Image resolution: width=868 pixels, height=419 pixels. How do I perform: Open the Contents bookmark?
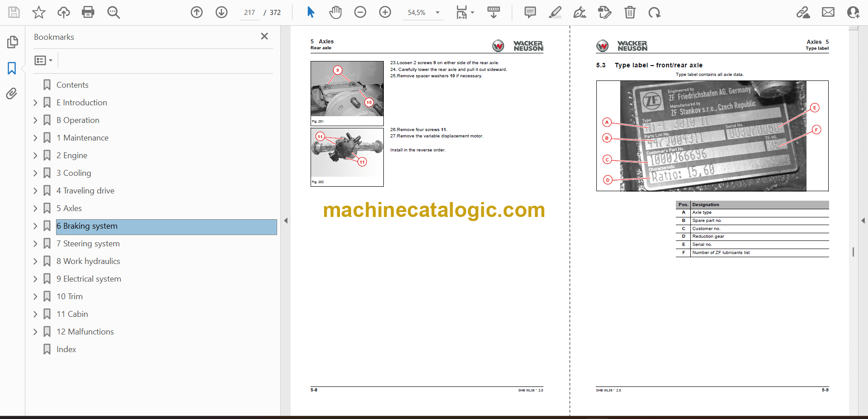tap(72, 85)
